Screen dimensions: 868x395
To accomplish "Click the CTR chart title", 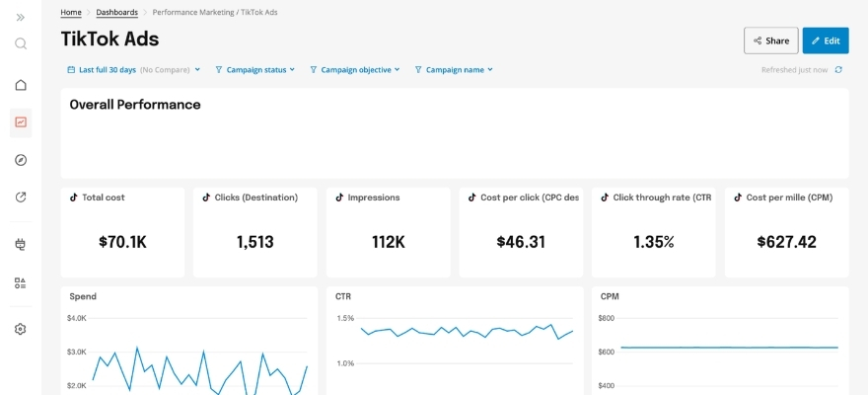I will tap(343, 296).
